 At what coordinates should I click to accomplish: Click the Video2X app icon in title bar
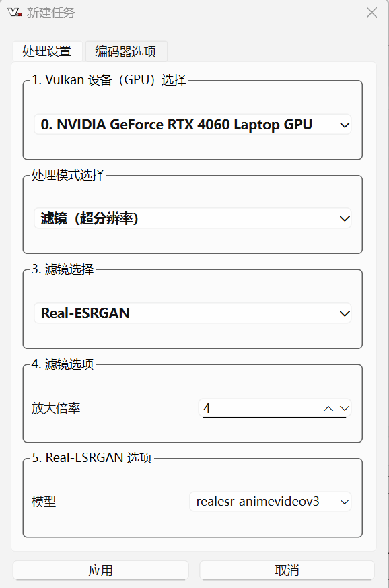(15, 12)
